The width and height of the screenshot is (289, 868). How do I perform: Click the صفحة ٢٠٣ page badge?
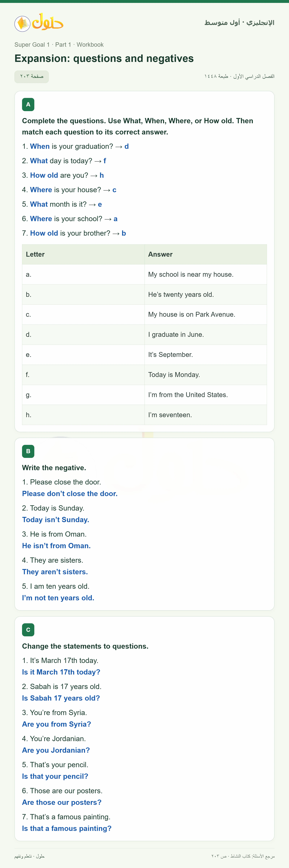pyautogui.click(x=32, y=77)
